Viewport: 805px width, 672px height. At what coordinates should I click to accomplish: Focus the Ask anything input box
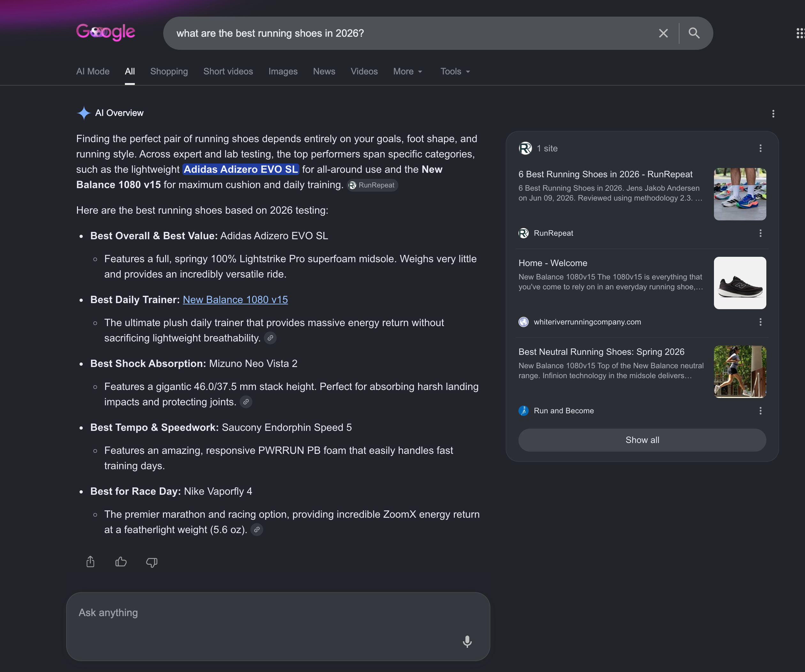pos(278,626)
